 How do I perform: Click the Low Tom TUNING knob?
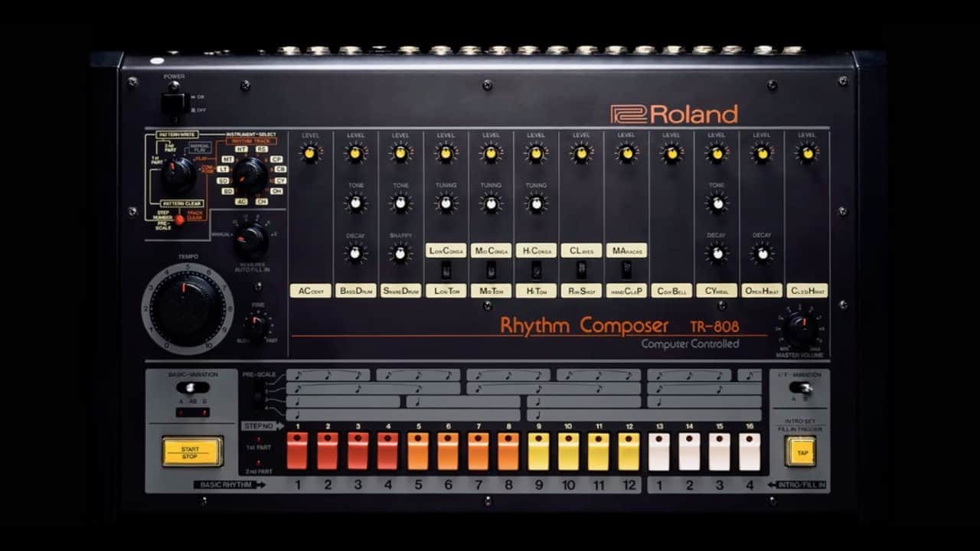(x=446, y=203)
